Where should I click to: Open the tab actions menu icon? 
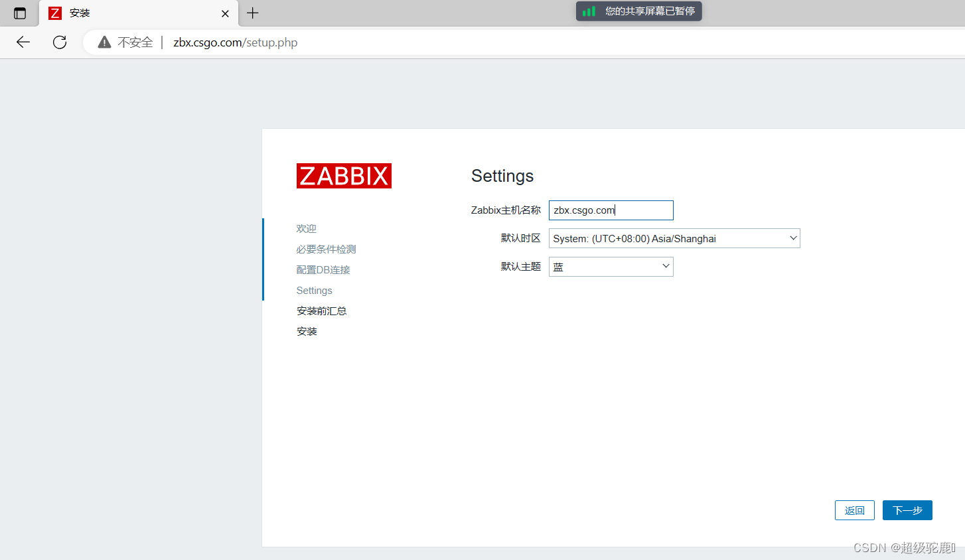20,13
